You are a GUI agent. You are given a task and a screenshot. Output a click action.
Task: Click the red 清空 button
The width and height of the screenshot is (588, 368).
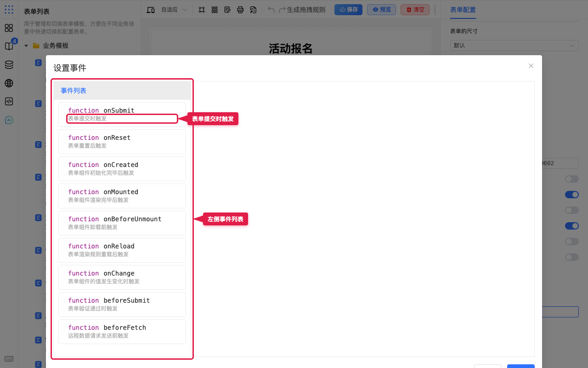point(415,10)
